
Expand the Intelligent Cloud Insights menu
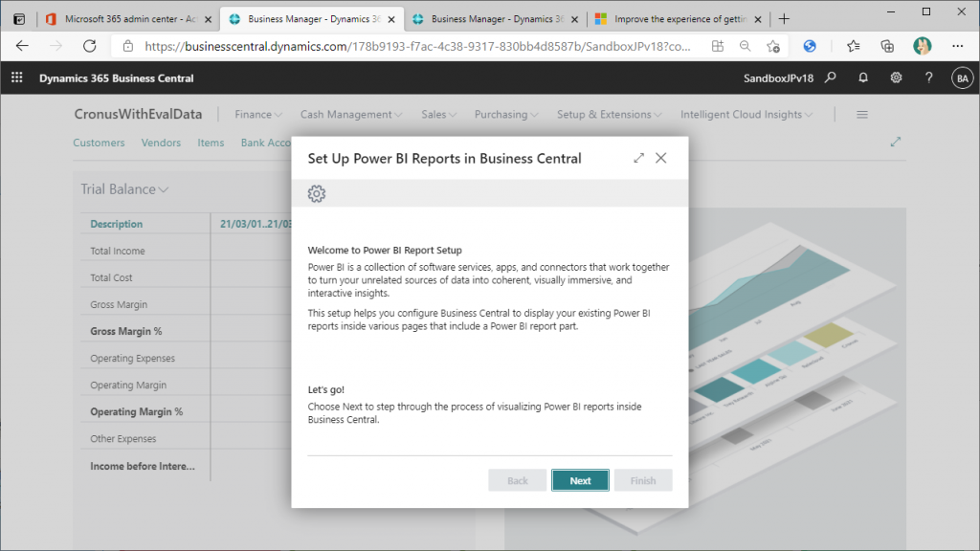pyautogui.click(x=746, y=115)
